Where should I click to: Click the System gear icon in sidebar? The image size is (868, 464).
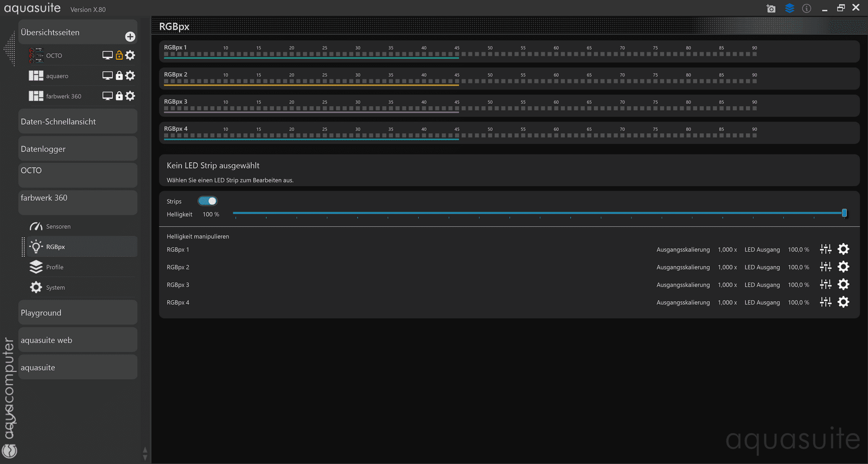click(x=36, y=287)
